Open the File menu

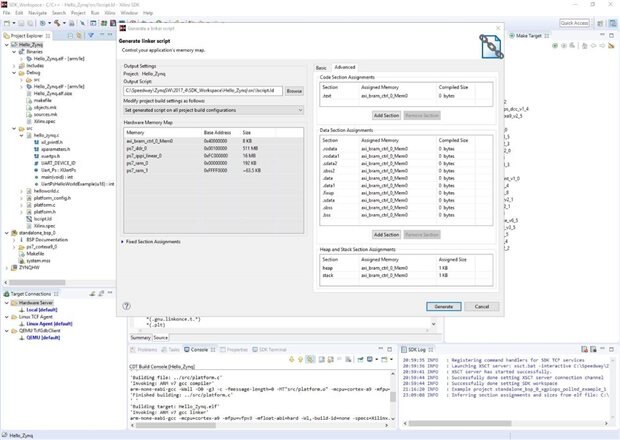click(6, 13)
